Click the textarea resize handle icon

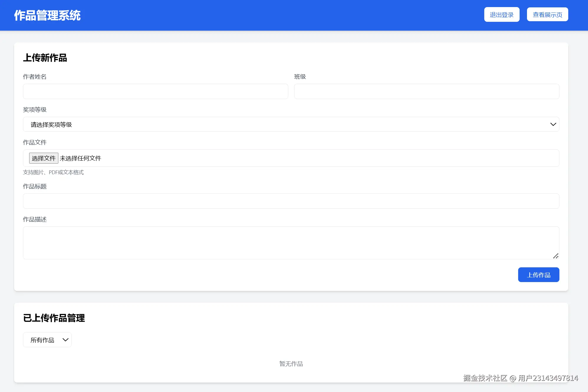556,256
